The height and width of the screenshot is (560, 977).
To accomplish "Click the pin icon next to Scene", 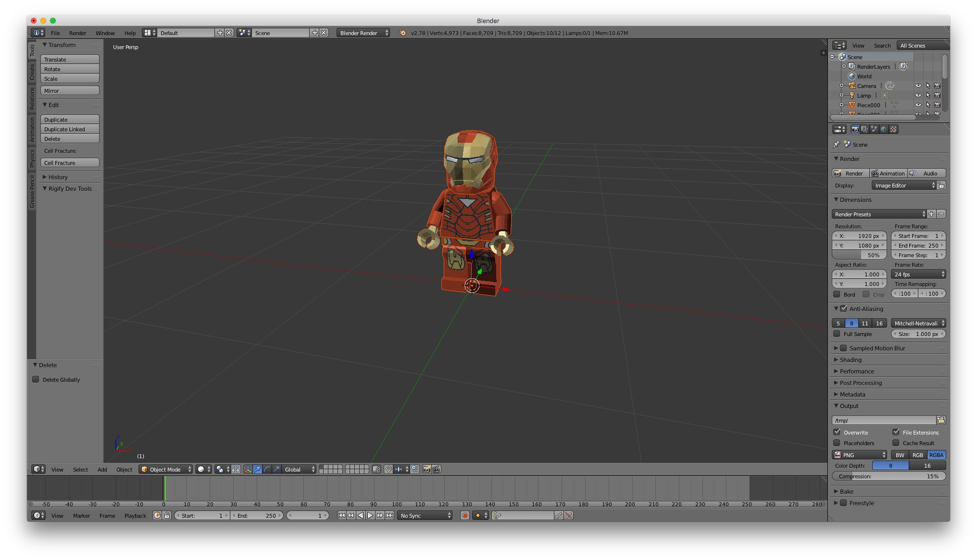I will [836, 144].
